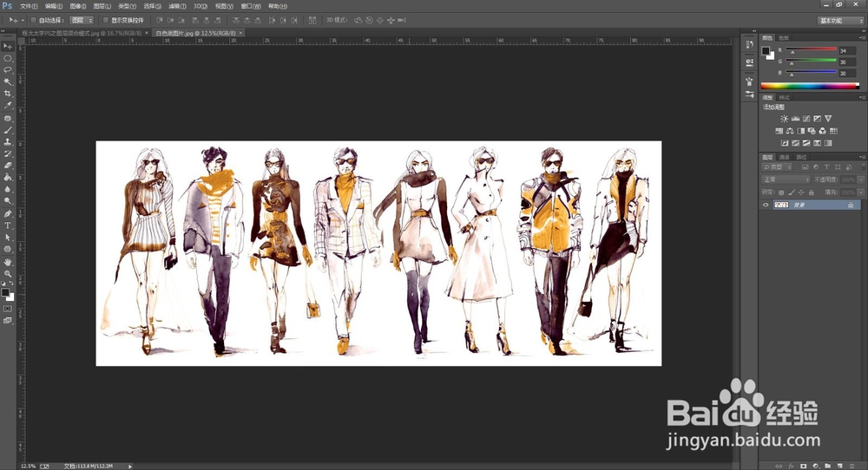Open the auto-select 图层 dropdown
Image resolution: width=868 pixels, height=470 pixels.
coord(81,19)
